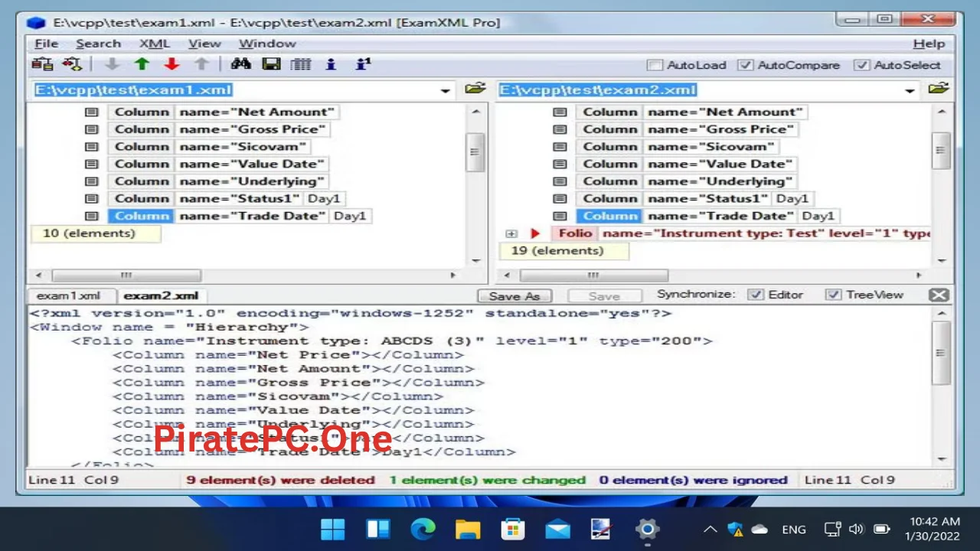Click the red down arrow next difference

point(171,64)
